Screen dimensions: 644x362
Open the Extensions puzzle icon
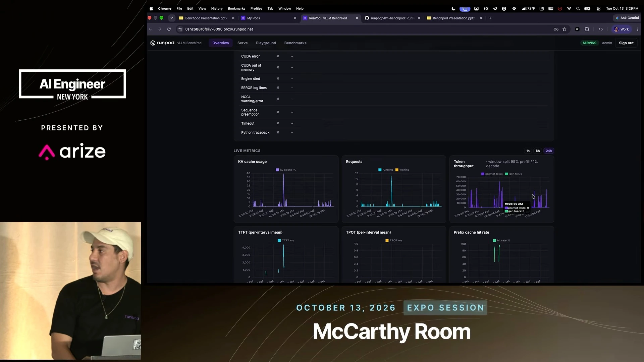coord(587,29)
